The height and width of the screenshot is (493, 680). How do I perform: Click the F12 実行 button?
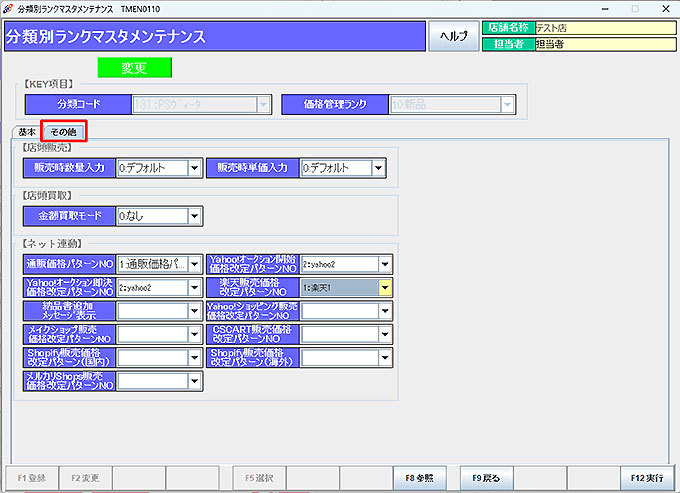[646, 478]
